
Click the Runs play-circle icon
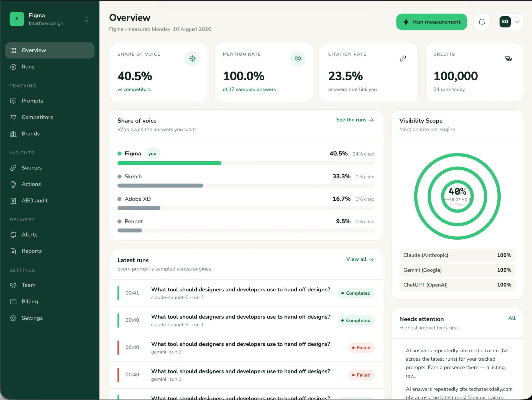pos(13,67)
